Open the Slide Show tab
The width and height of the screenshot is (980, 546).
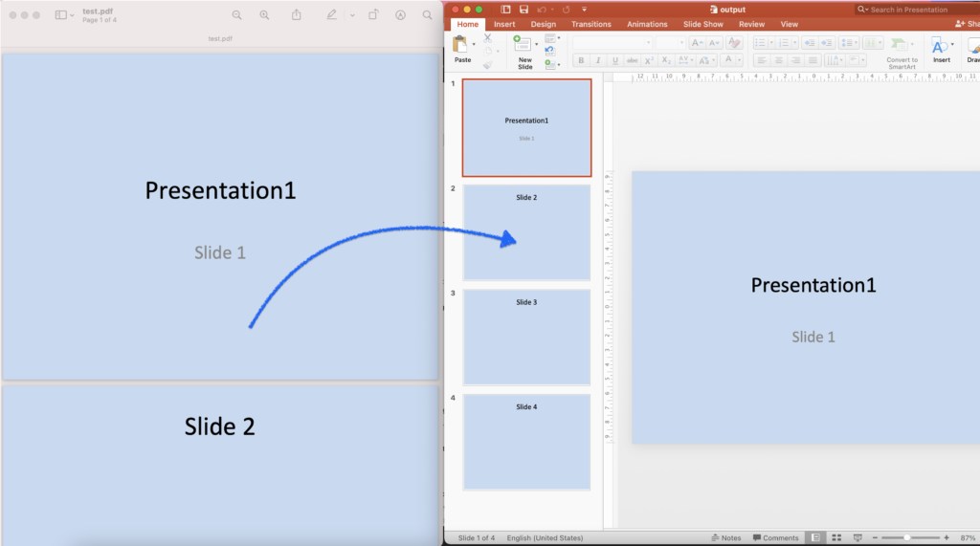point(702,24)
